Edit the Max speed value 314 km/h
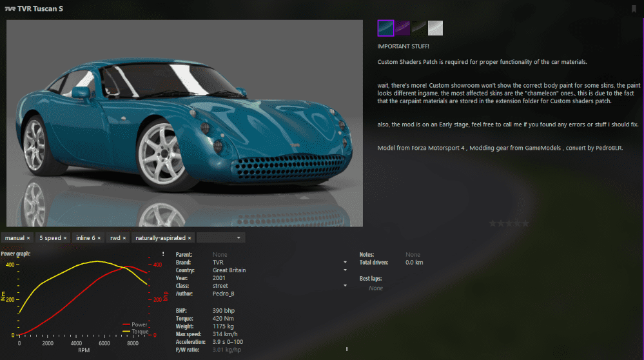Screen dimensions: 644x360 225,334
